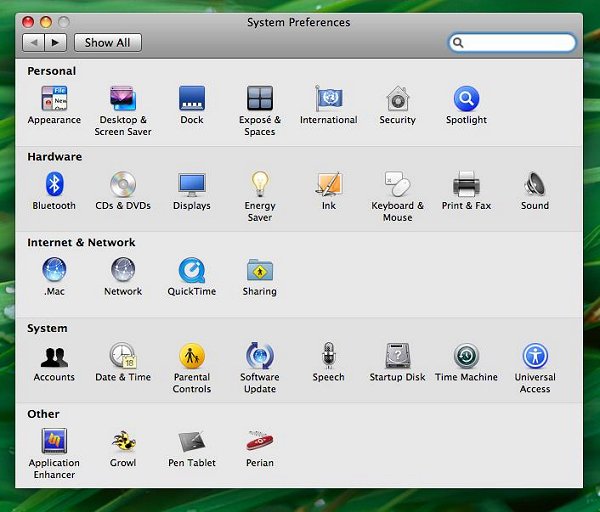Open the Growl preference pane

pyautogui.click(x=123, y=442)
